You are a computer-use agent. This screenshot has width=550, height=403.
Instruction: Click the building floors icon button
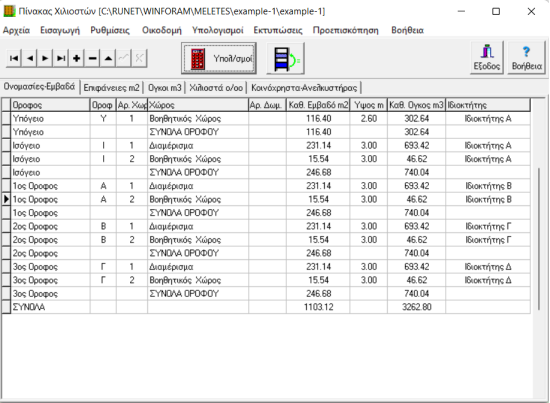coord(285,58)
